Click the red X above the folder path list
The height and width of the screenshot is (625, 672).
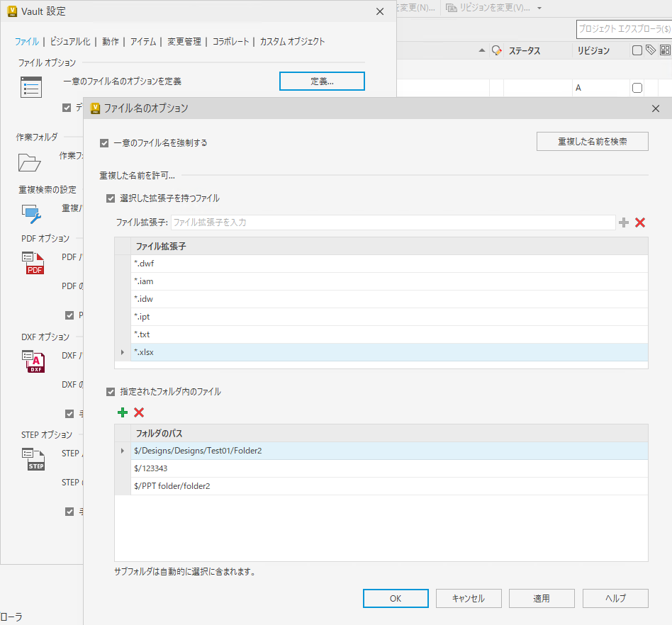(139, 412)
